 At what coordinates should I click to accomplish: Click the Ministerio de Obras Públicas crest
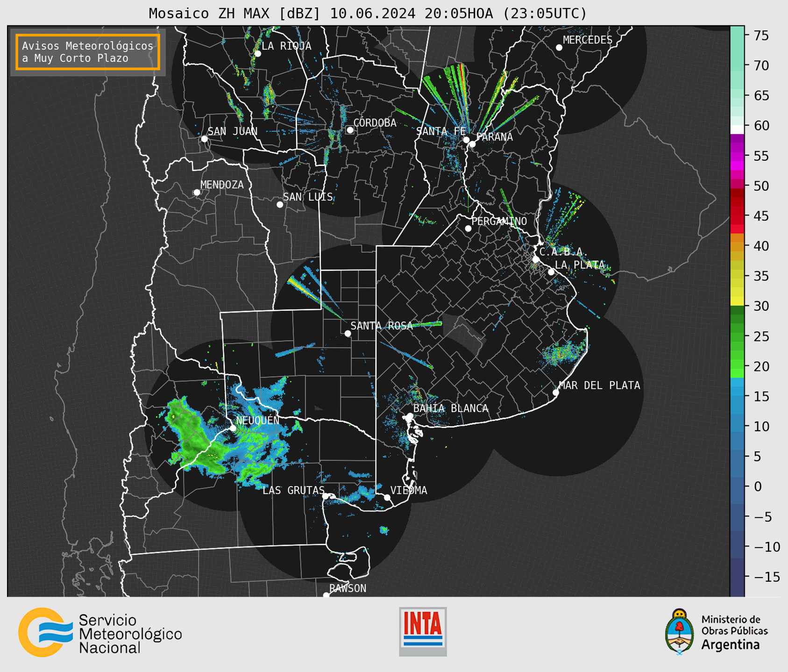[x=680, y=632]
